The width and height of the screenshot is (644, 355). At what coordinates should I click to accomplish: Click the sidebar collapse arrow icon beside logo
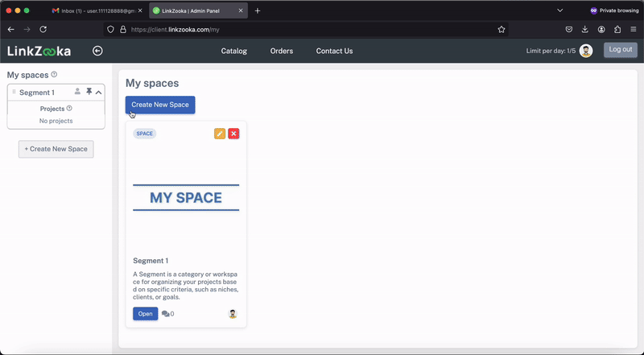coord(97,51)
